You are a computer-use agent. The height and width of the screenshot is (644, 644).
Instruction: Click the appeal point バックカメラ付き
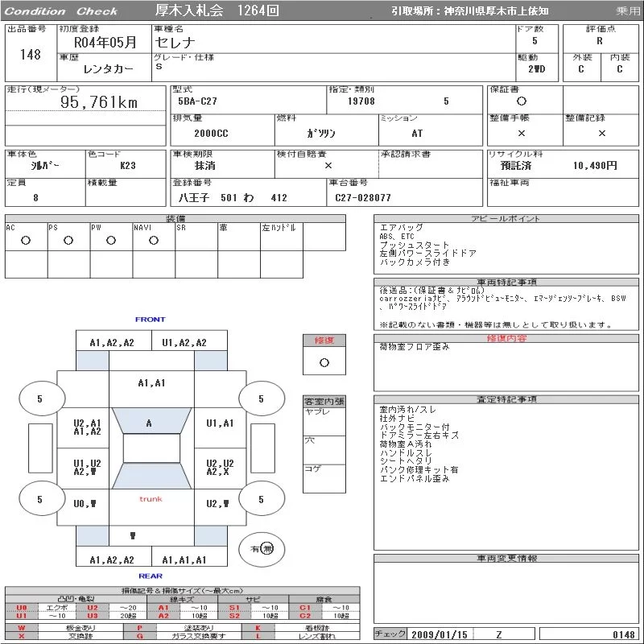click(x=415, y=262)
